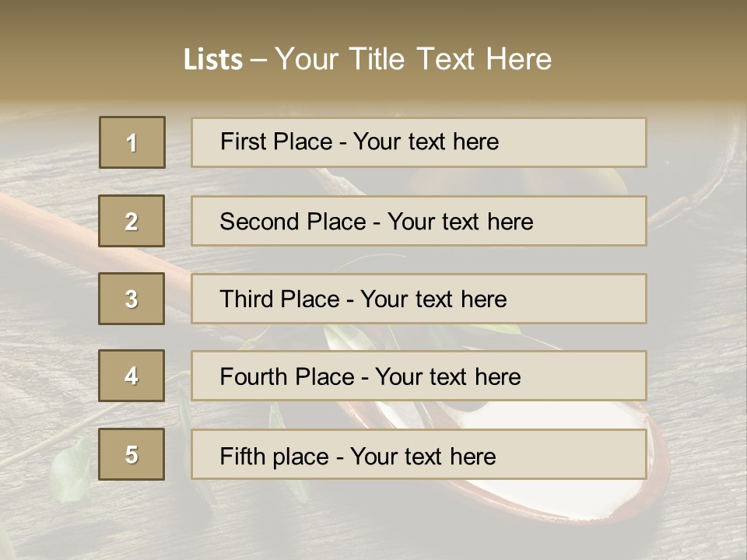Click the 'Fifth place' text box

[x=419, y=454]
